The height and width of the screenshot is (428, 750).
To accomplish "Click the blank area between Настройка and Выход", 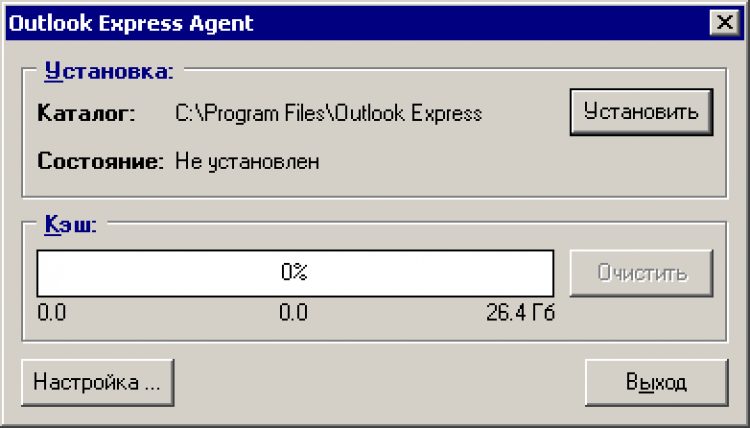I will (380, 382).
